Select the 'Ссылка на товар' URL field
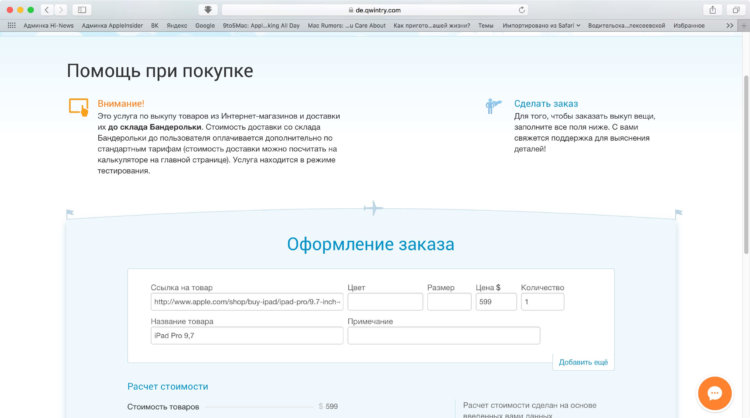Image resolution: width=750 pixels, height=418 pixels. pyautogui.click(x=247, y=302)
